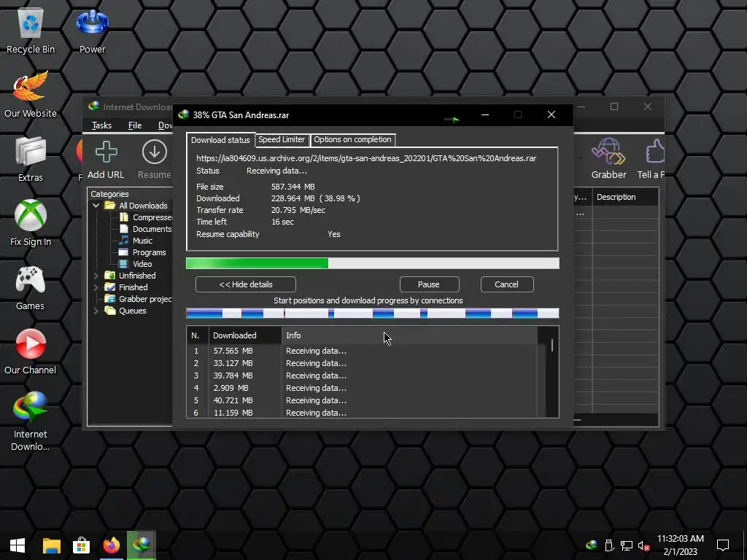
Task: Click the green download progress bar
Action: 373,263
